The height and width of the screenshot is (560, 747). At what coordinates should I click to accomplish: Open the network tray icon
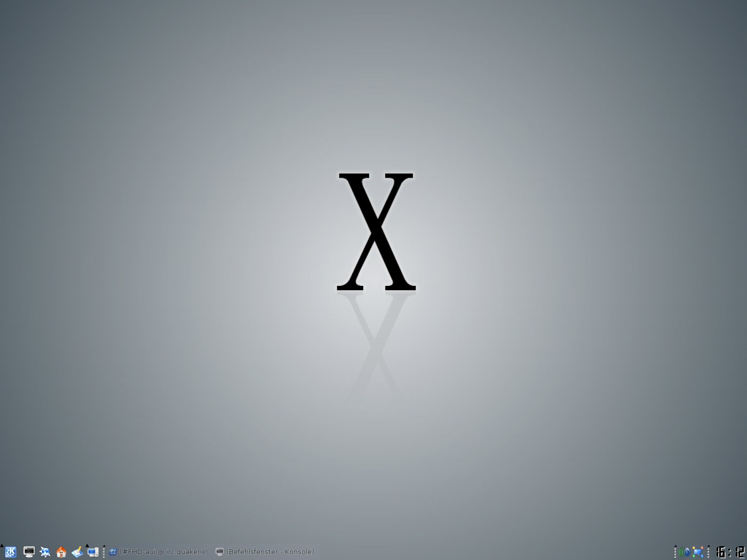pyautogui.click(x=697, y=553)
